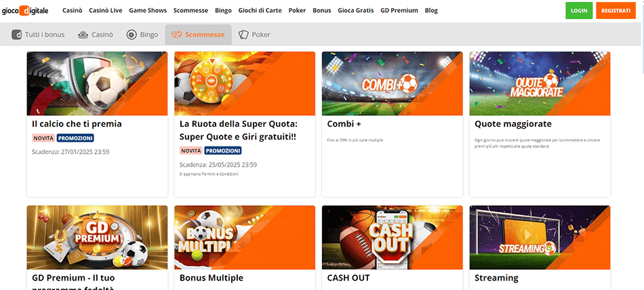Viewport: 644px width, 290px height.
Task: Select the Scommesse sports icon tab
Action: (177, 35)
